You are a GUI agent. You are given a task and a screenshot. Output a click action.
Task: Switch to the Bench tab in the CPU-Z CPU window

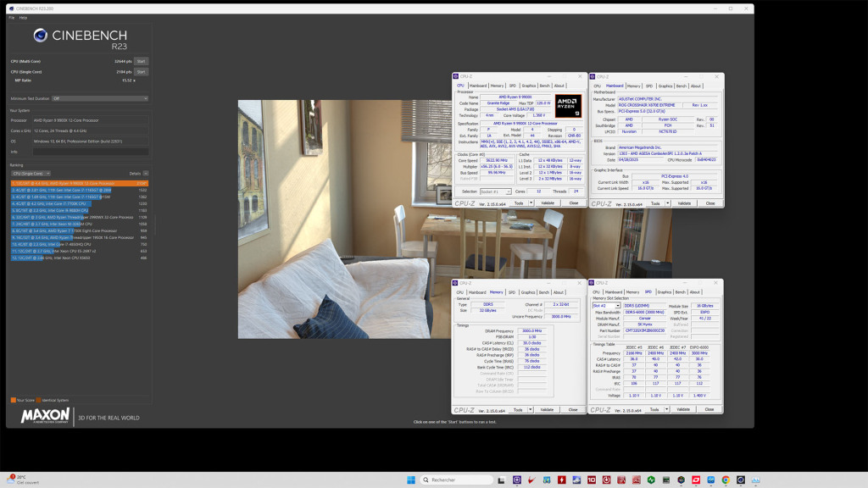click(x=545, y=86)
